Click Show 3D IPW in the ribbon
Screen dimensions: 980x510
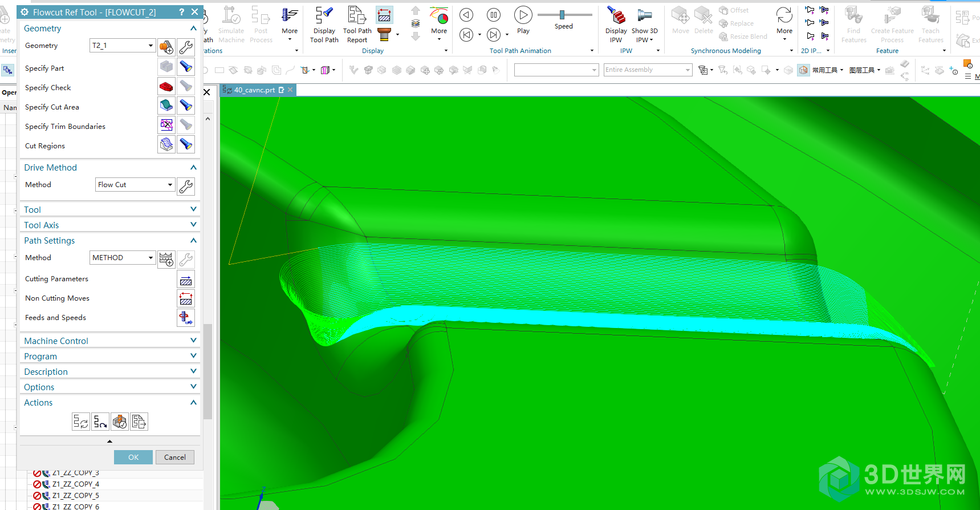[x=644, y=25]
